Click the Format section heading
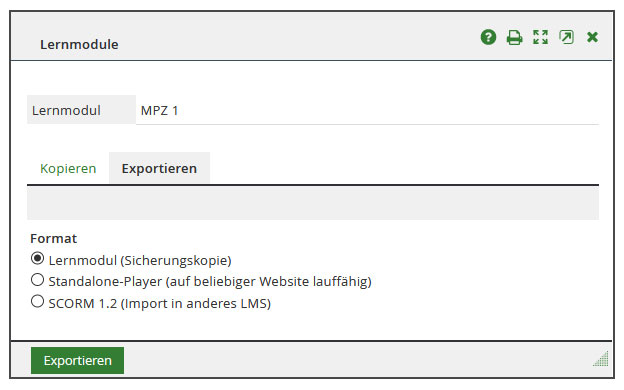 pyautogui.click(x=53, y=238)
